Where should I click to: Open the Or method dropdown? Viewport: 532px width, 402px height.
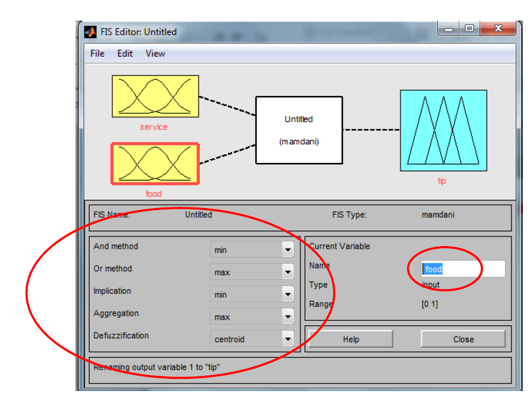pyautogui.click(x=251, y=272)
